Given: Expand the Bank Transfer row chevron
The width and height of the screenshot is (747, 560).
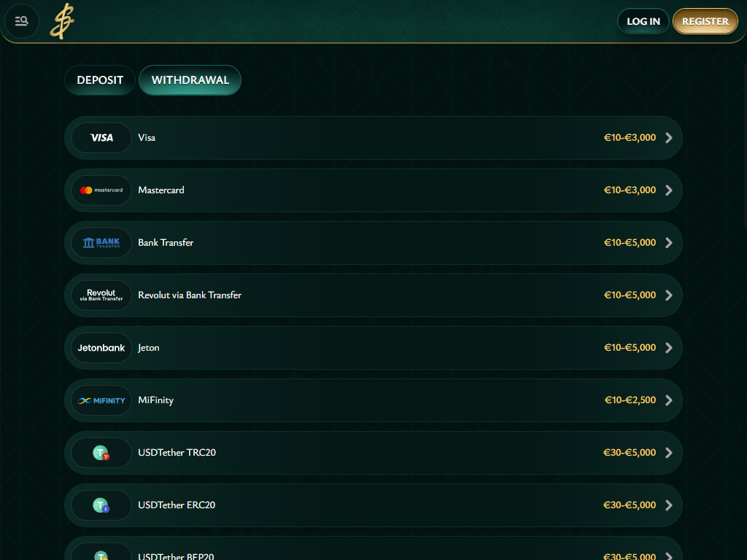Looking at the screenshot, I should tap(669, 243).
